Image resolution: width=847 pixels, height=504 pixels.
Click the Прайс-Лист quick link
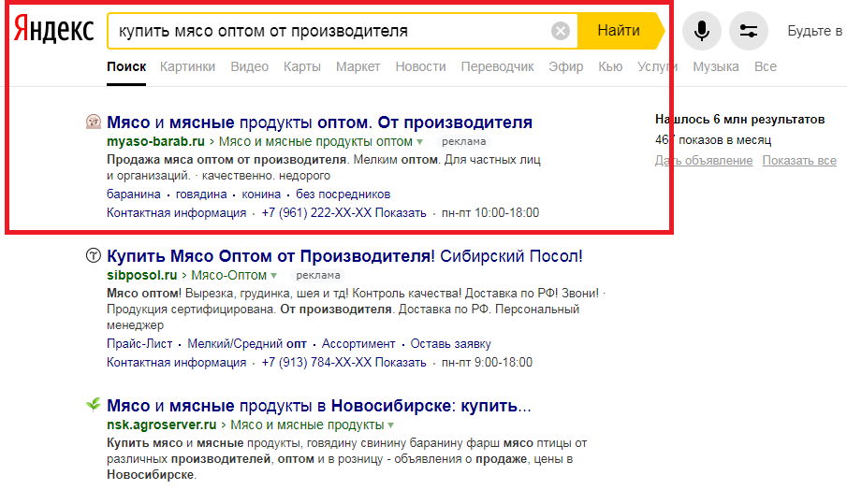(139, 344)
